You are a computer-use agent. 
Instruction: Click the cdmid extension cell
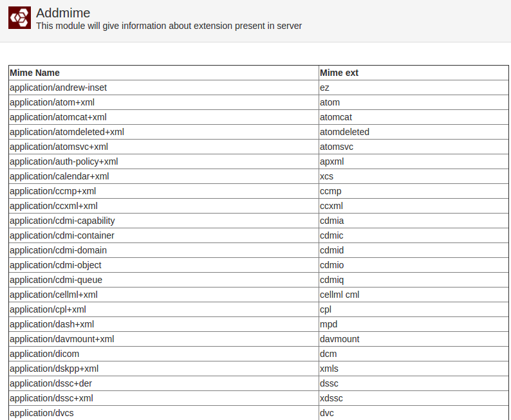[414, 250]
